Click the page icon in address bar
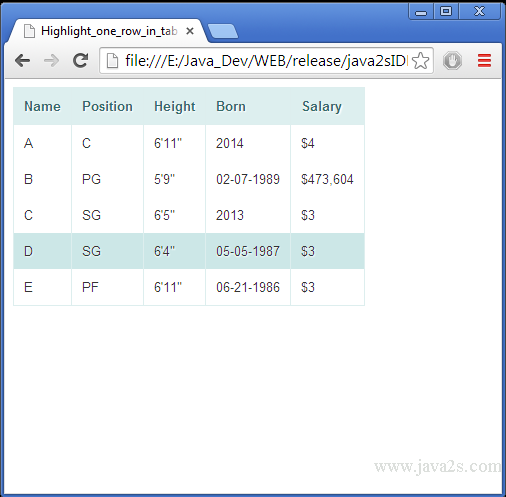506x497 pixels. 112,61
